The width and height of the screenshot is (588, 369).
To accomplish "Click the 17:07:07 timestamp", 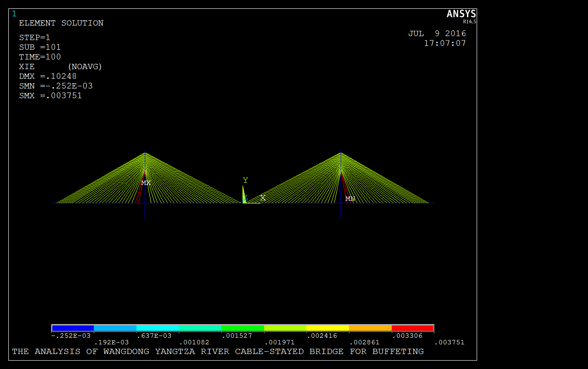I will pos(445,43).
